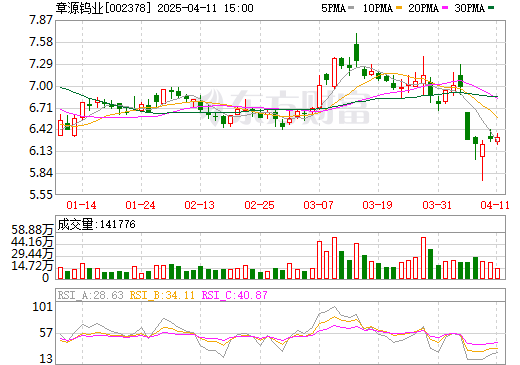Viewport: 520px width, 365px height.
Task: Click the 101 RSI axis label
Action: coord(43,307)
